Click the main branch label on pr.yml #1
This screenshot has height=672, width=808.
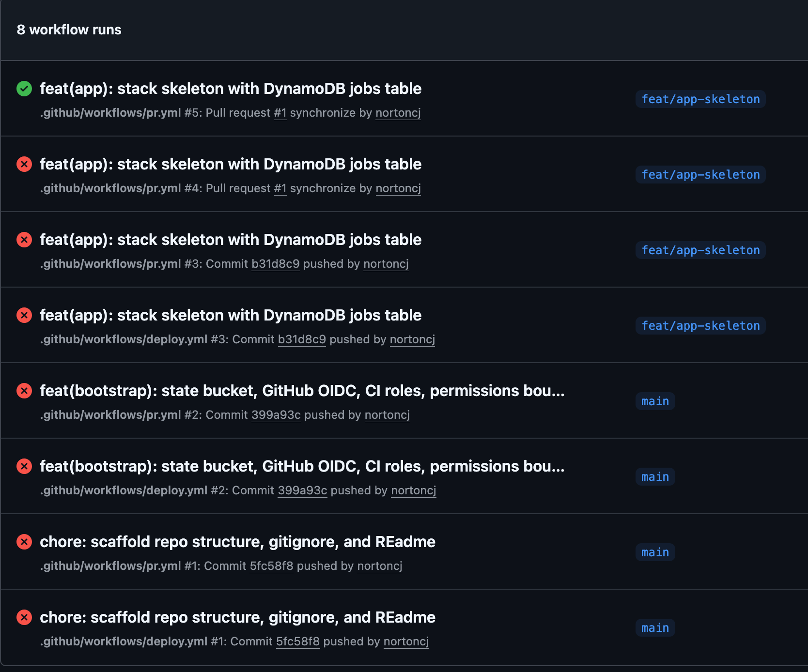coord(655,552)
